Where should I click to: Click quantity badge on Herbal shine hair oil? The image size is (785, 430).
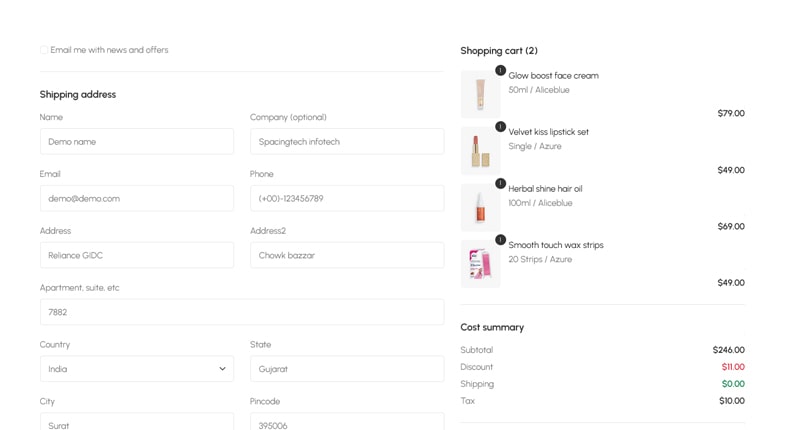tap(500, 183)
